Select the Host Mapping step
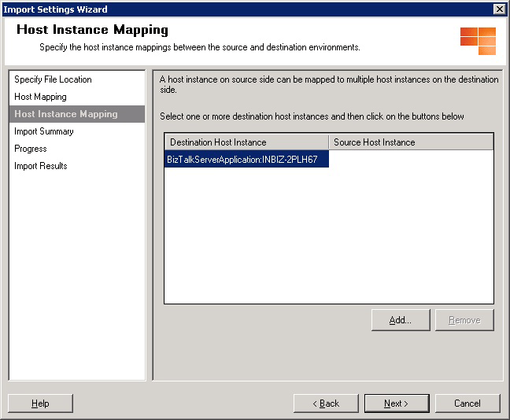 [77, 97]
